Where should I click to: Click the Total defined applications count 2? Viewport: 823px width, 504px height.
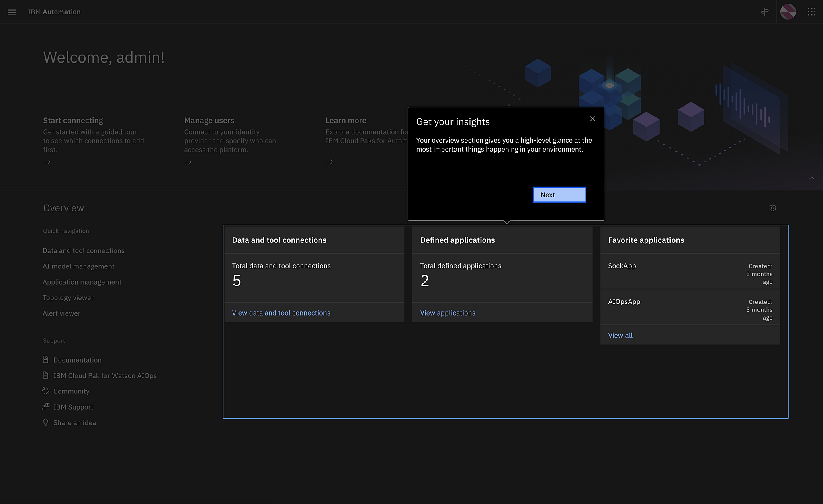pyautogui.click(x=425, y=281)
